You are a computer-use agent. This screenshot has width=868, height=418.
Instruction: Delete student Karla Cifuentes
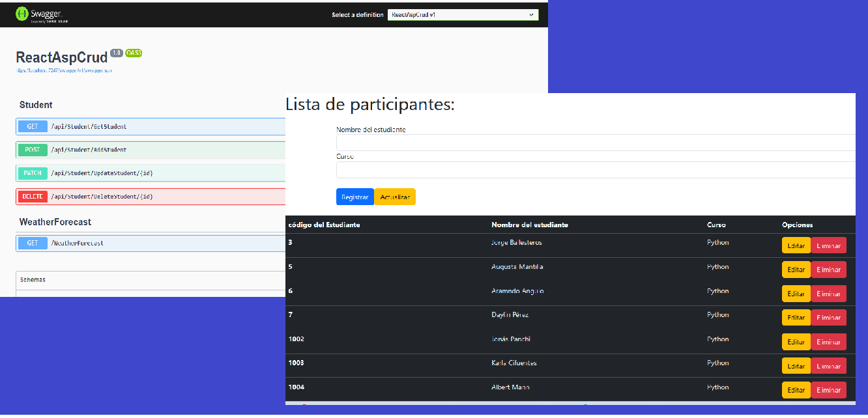point(829,366)
